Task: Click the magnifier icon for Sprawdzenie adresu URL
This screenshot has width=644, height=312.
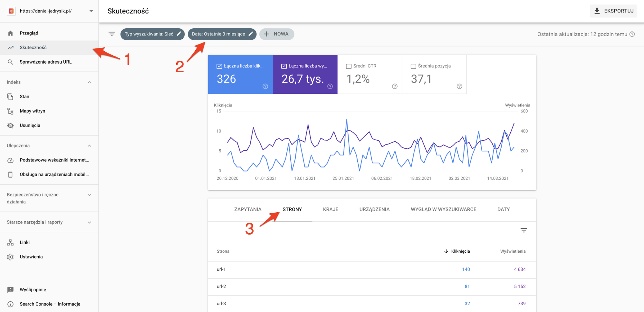Action: pos(10,62)
